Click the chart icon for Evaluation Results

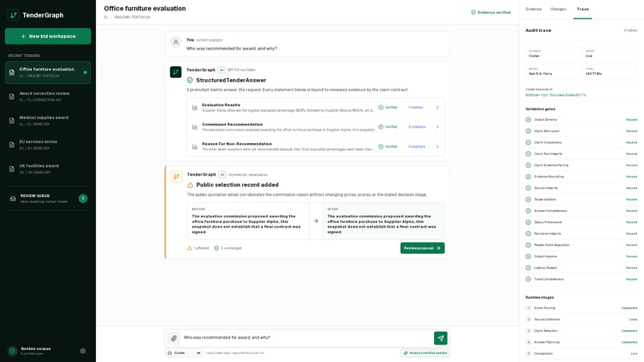(x=195, y=108)
